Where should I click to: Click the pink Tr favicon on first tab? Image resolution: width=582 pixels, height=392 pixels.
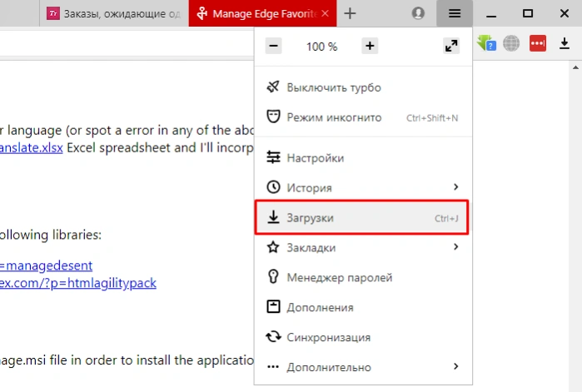[53, 13]
